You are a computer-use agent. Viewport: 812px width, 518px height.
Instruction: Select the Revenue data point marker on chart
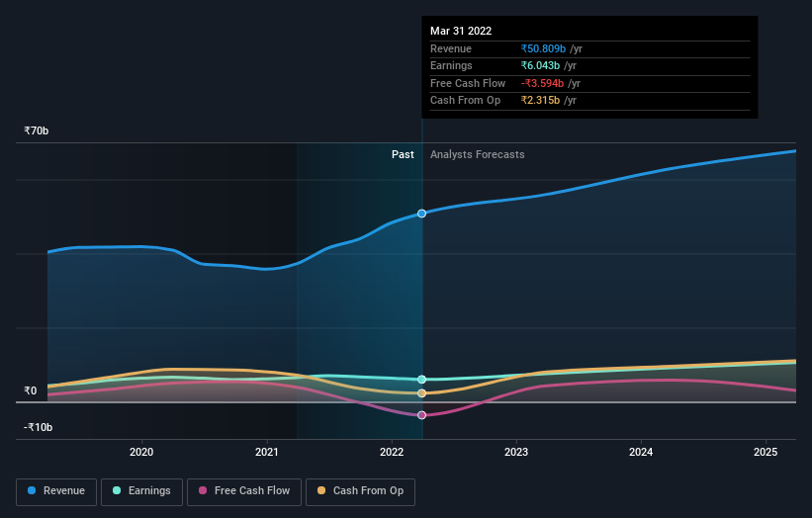pyautogui.click(x=421, y=214)
